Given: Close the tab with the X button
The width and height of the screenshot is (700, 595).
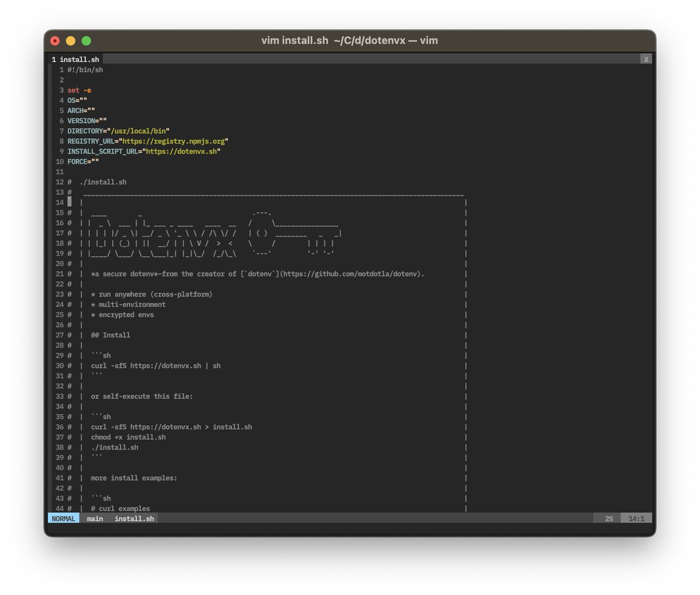Looking at the screenshot, I should [x=646, y=60].
